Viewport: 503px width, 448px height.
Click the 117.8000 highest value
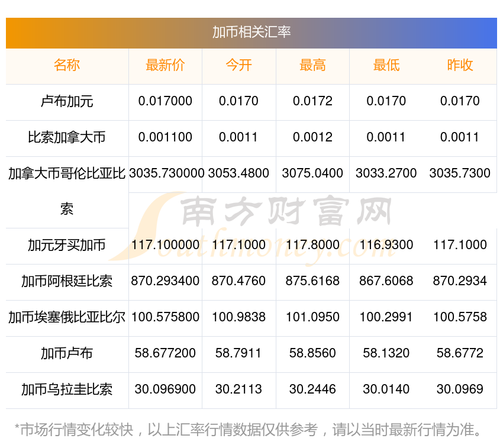coord(312,245)
